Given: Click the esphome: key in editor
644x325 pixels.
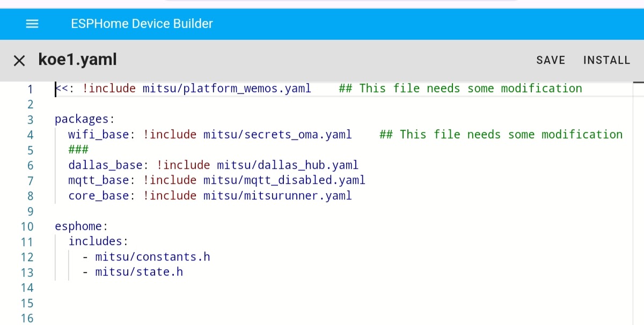Looking at the screenshot, I should (78, 226).
